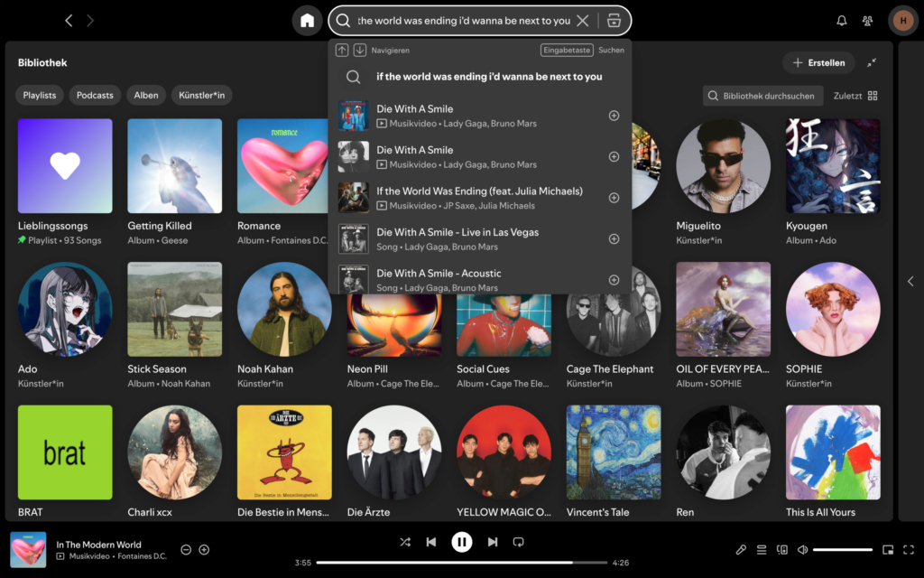
Task: Filter library by Podcasts
Action: (94, 94)
